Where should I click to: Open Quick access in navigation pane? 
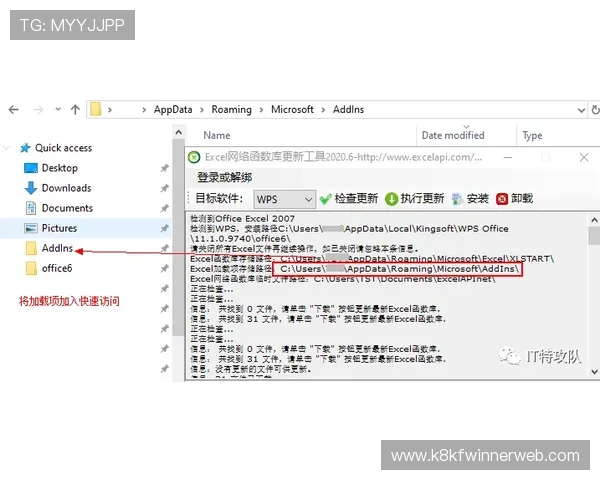pos(63,148)
